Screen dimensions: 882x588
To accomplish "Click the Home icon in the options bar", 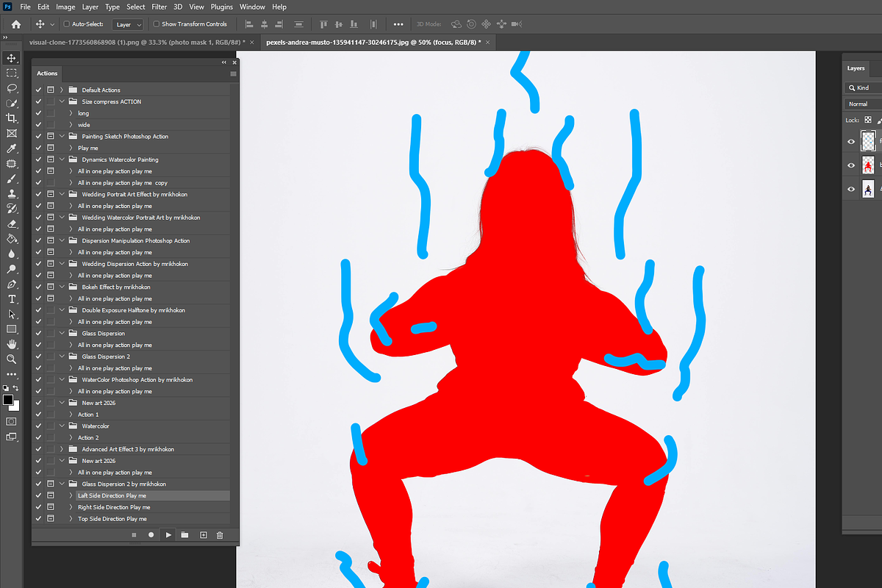I will pos(16,24).
